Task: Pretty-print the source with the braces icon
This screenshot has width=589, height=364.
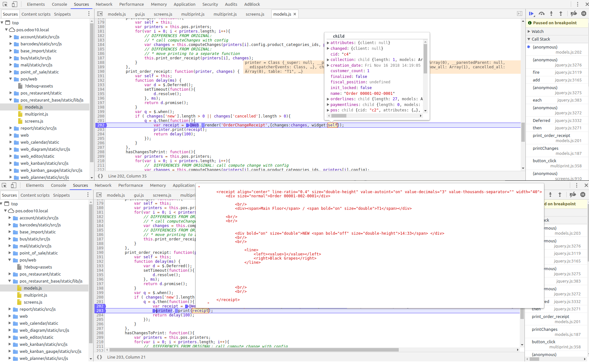Action: coord(100,176)
